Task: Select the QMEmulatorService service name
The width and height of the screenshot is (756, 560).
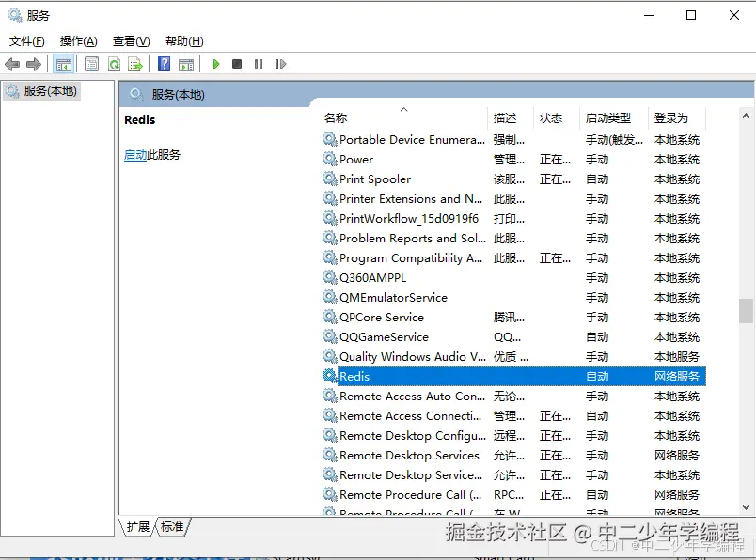Action: coord(393,298)
